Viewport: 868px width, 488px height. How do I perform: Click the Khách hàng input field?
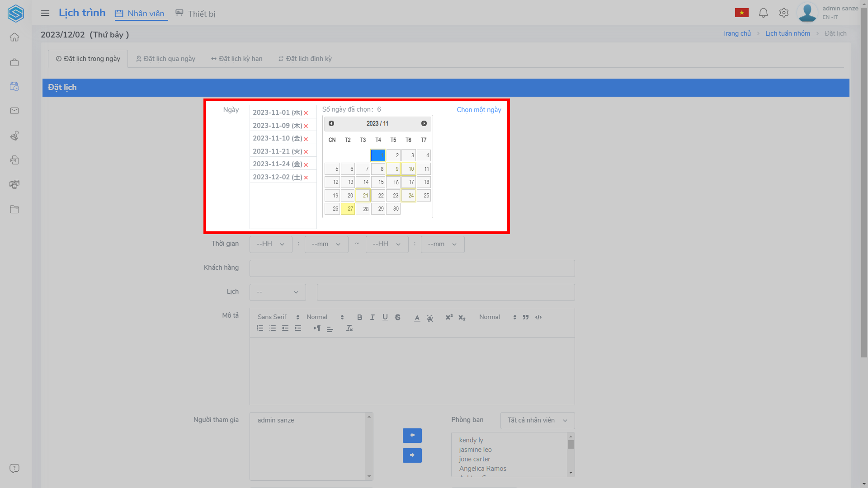412,268
